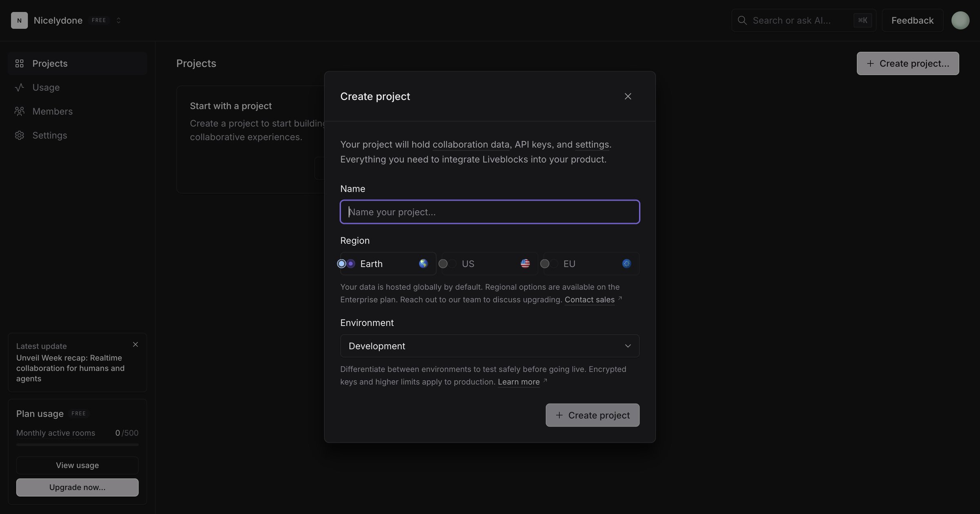
Task: Click the FREE badge beside Nicelydone
Action: 99,20
